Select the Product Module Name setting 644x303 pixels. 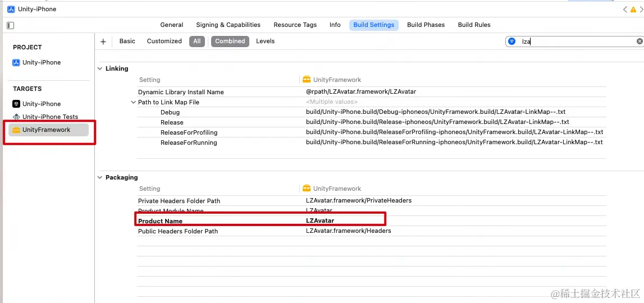[171, 210]
